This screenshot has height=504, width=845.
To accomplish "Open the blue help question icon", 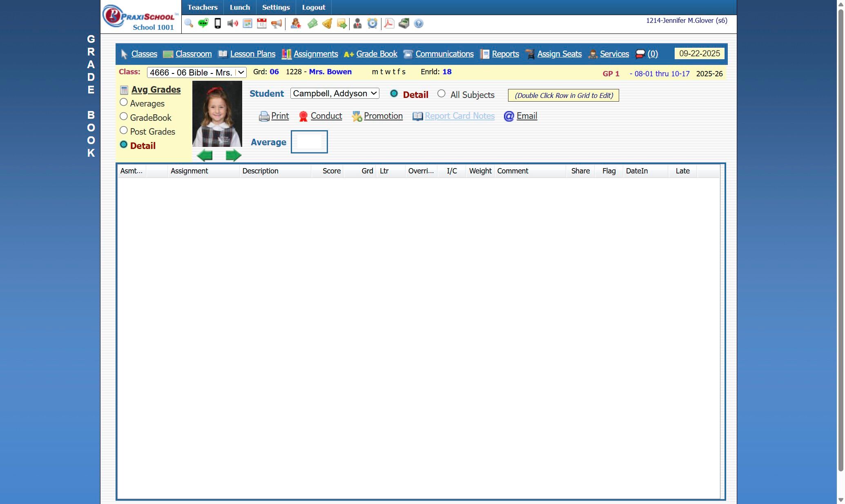I will pyautogui.click(x=418, y=23).
